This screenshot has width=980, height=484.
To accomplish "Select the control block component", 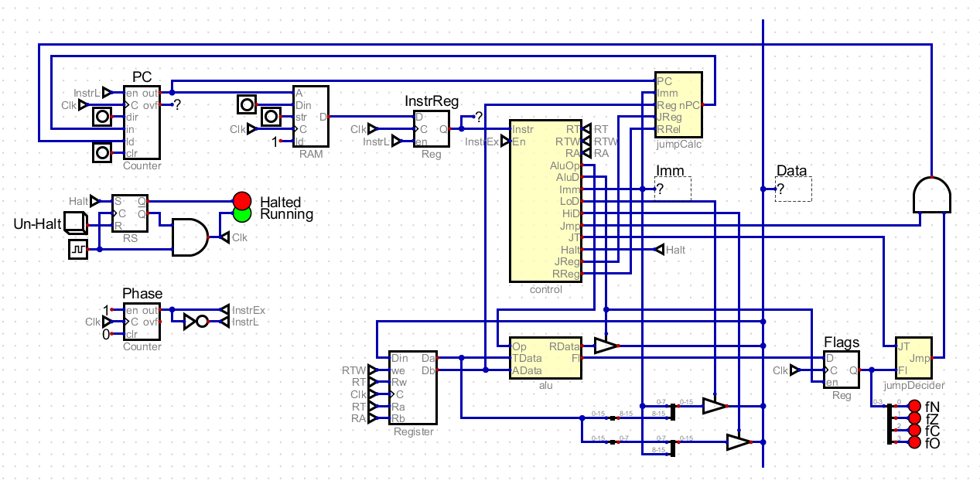I will 545,201.
